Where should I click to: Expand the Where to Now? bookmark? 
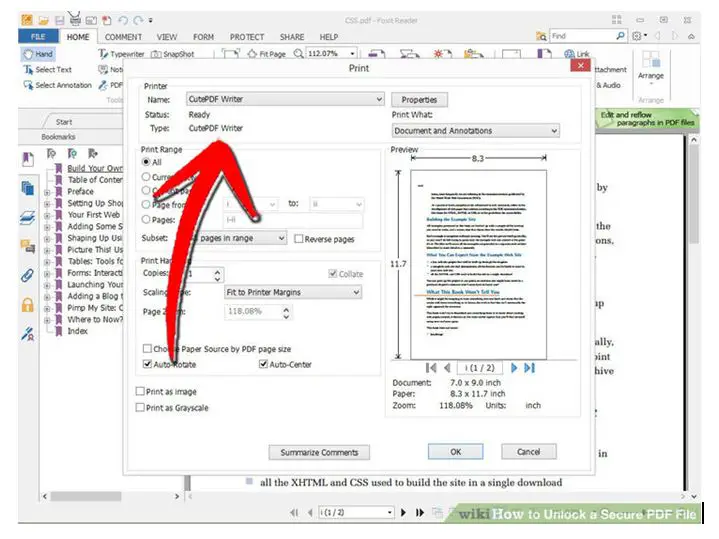tap(47, 320)
